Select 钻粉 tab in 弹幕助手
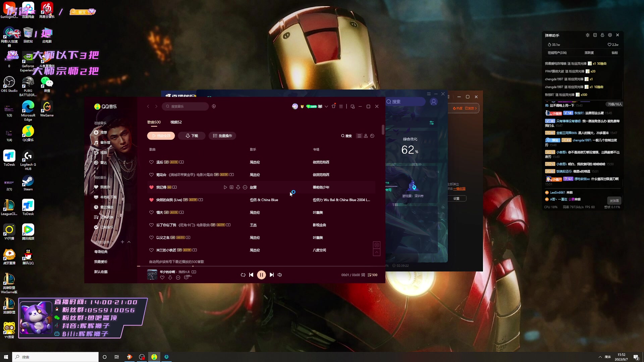 pyautogui.click(x=614, y=53)
